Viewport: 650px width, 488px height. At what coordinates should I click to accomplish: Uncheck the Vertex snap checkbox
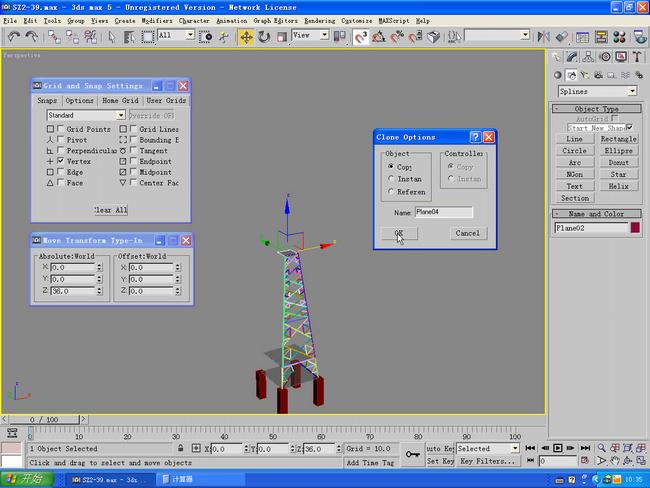pyautogui.click(x=61, y=161)
